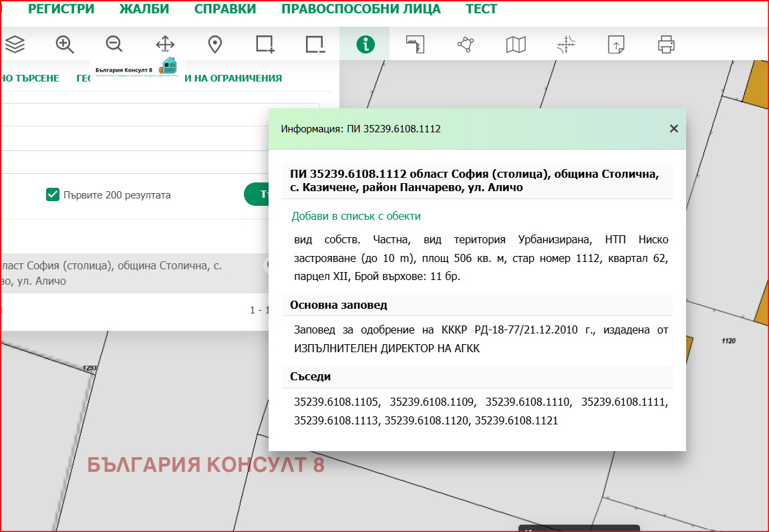Click the Добави в списък с обекти link
769x532 pixels.
click(x=355, y=216)
